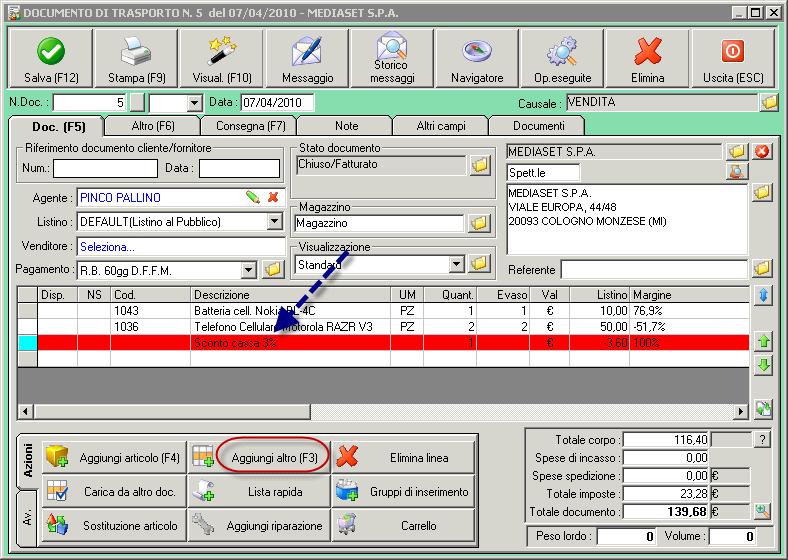
Task: Open folder icon beside Magazzino field
Action: point(479,223)
